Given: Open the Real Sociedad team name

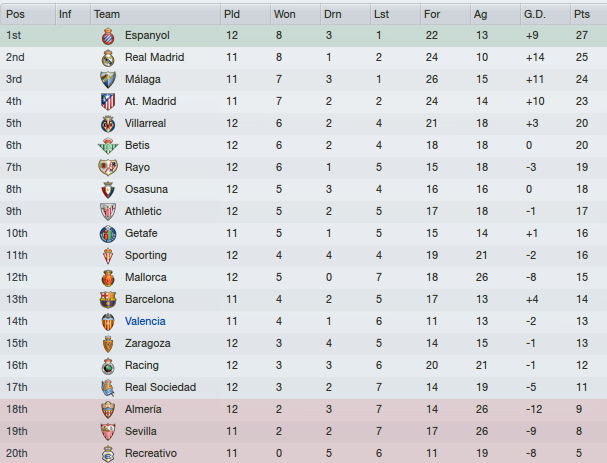Looking at the screenshot, I should click(160, 387).
